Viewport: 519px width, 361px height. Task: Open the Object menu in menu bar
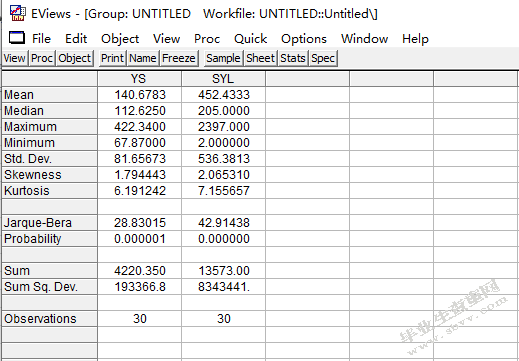click(x=120, y=39)
